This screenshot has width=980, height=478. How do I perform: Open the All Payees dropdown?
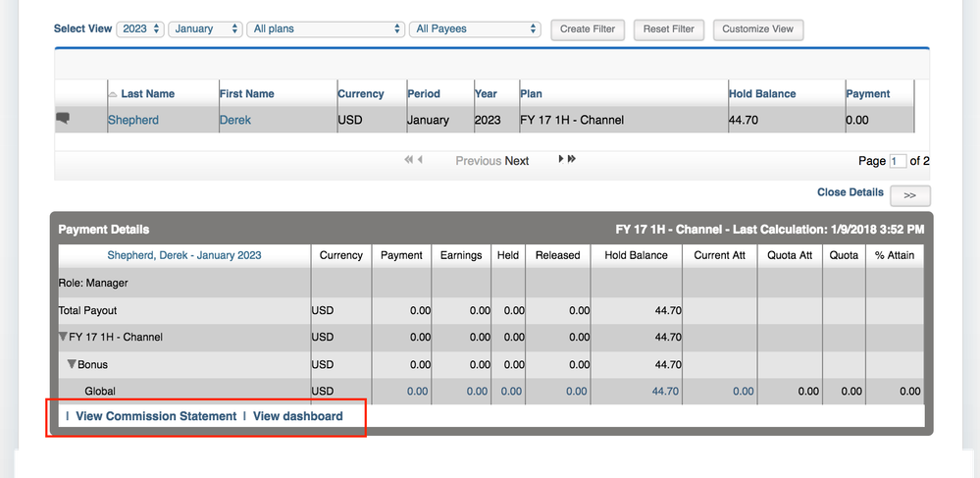point(475,28)
